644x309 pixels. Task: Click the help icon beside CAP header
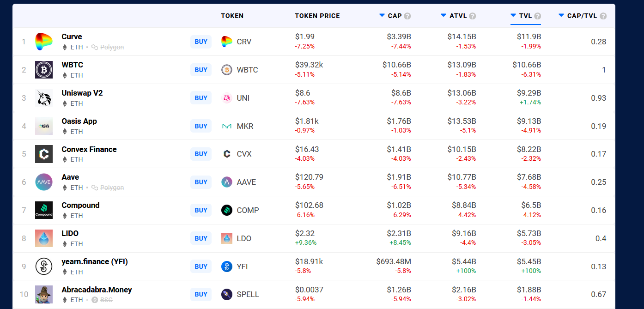407,16
